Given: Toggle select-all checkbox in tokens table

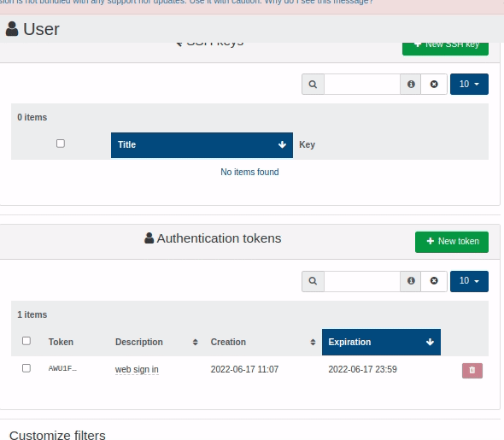Looking at the screenshot, I should pyautogui.click(x=26, y=341).
